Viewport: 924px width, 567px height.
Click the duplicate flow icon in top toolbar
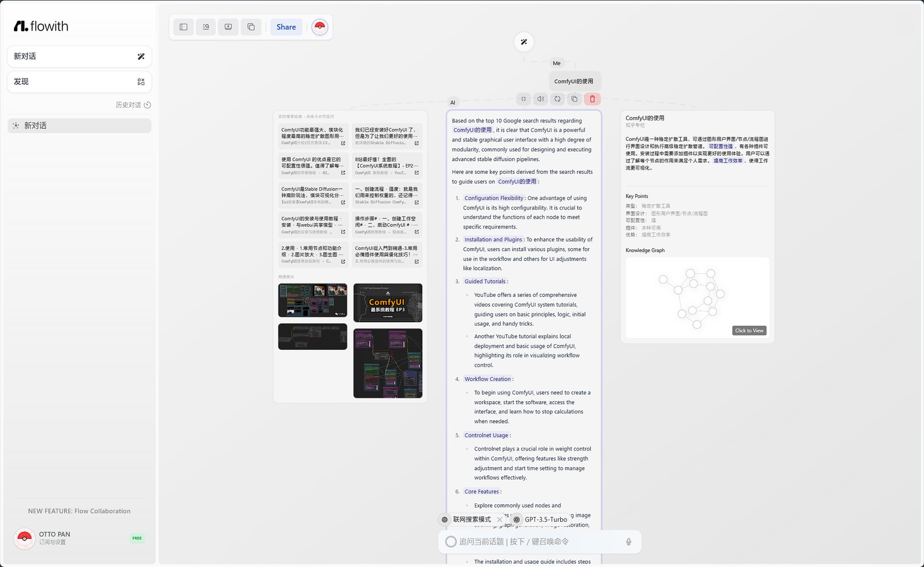pos(251,27)
